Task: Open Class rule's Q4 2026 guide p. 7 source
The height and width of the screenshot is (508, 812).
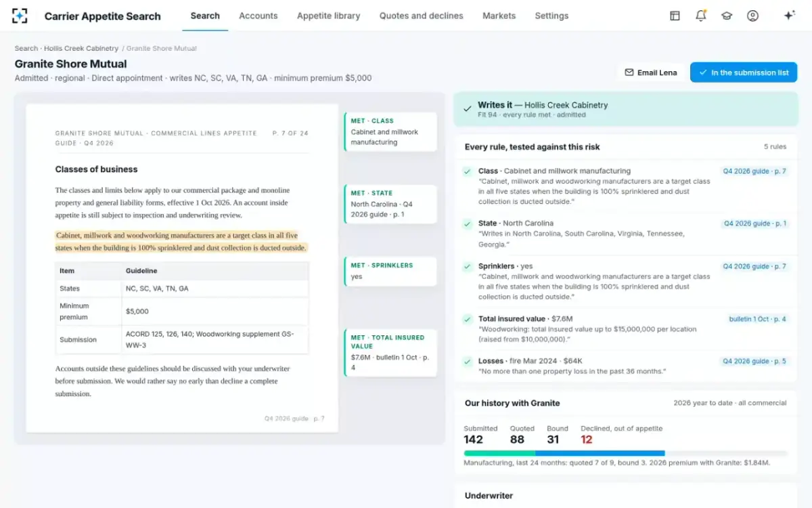Action: click(754, 171)
